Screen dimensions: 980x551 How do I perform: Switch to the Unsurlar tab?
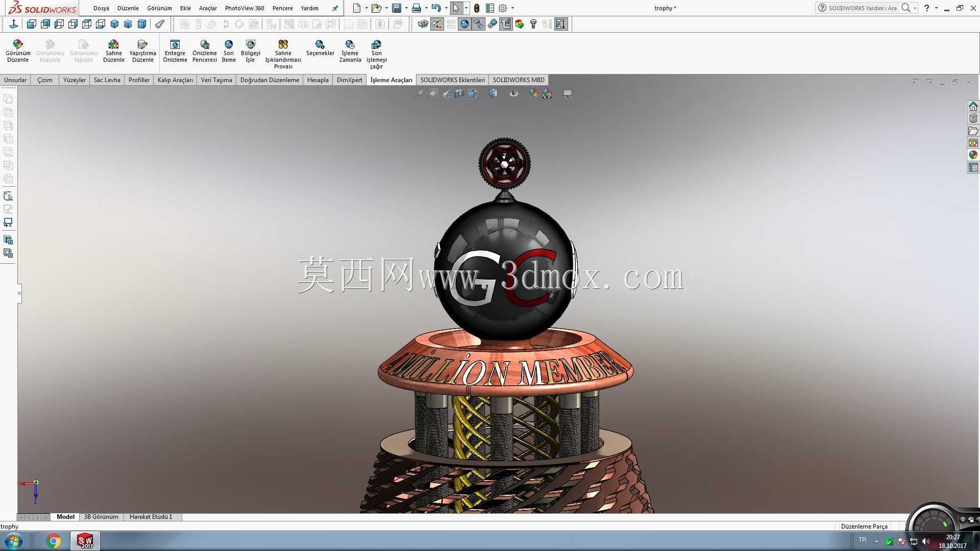[x=15, y=80]
